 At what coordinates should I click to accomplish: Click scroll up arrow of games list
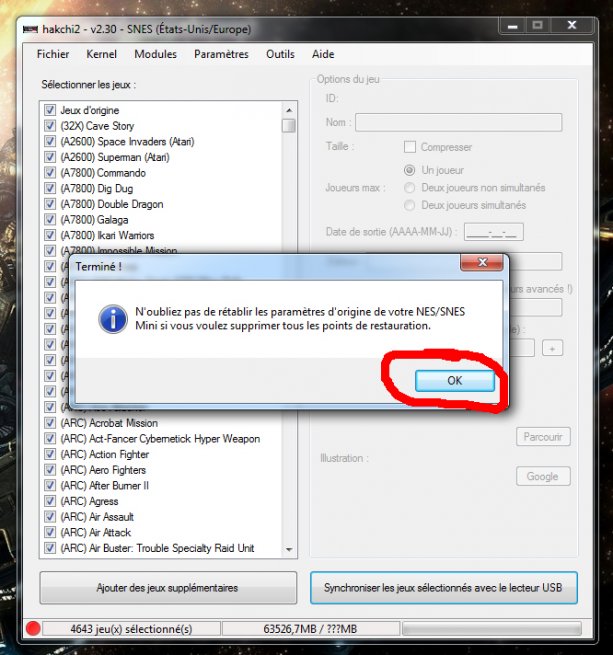pos(289,109)
